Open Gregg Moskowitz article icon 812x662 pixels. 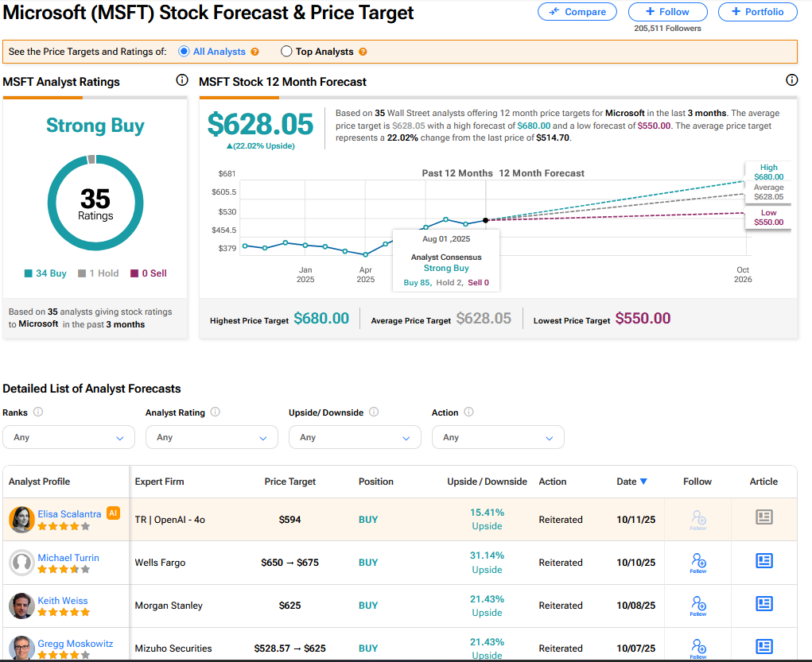(763, 647)
